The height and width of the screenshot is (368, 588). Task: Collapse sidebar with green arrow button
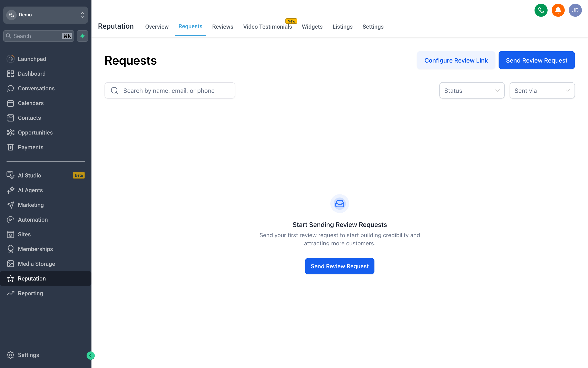[90, 355]
